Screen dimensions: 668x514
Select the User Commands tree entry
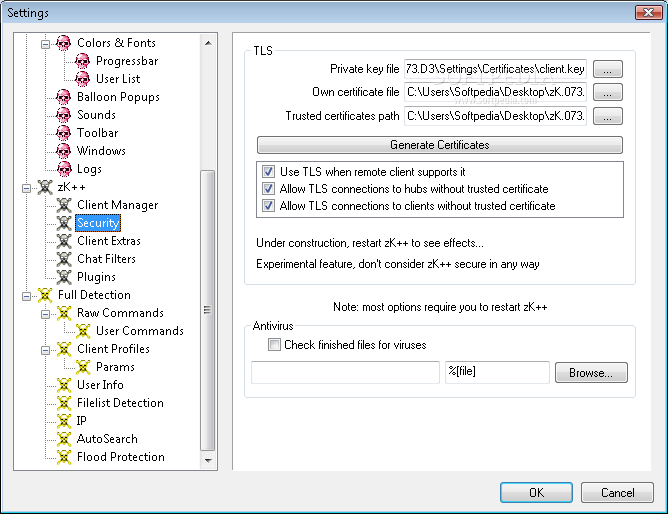pos(140,331)
